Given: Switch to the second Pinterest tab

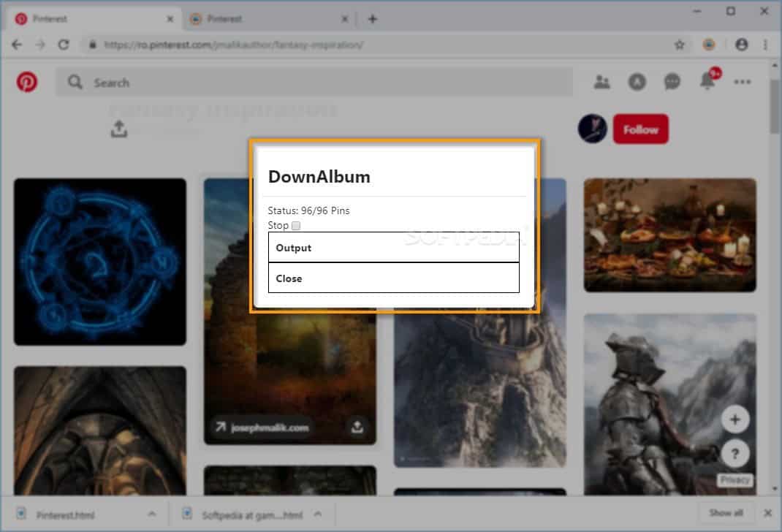Looking at the screenshot, I should coord(256,19).
